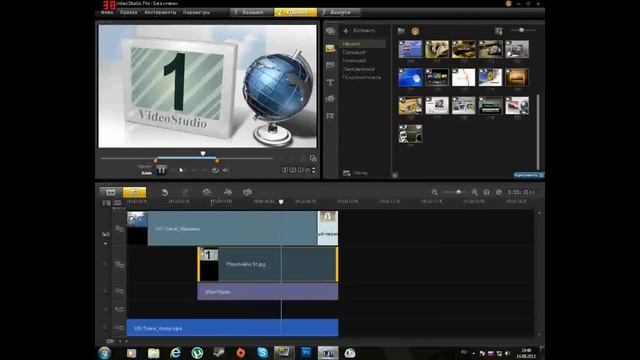Open the Файл menu
The width and height of the screenshot is (640, 360).
(x=107, y=12)
